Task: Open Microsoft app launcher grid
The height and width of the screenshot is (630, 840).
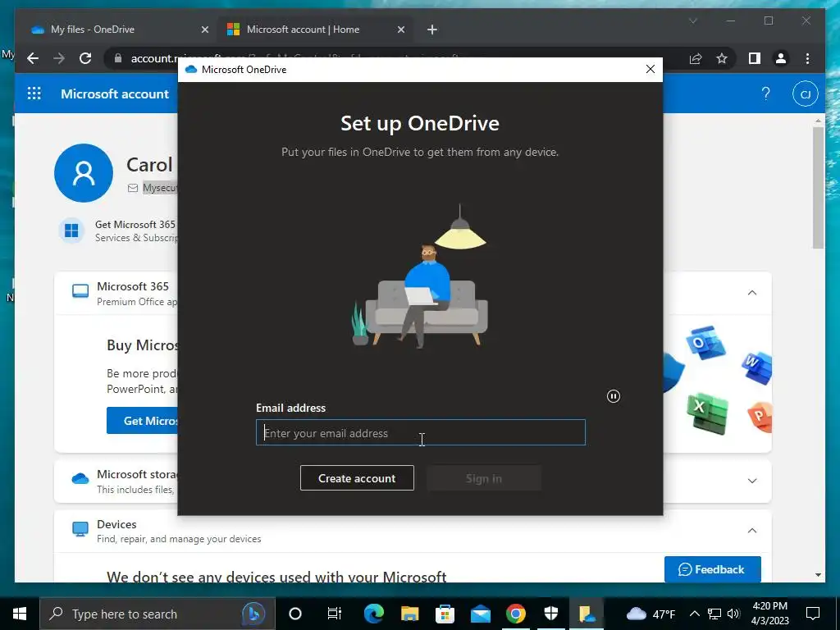Action: tap(34, 94)
